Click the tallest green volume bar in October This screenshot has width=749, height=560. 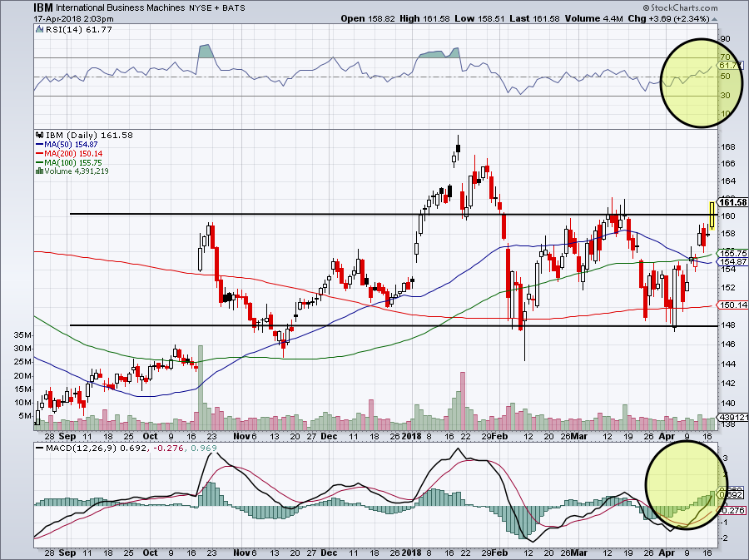201,388
